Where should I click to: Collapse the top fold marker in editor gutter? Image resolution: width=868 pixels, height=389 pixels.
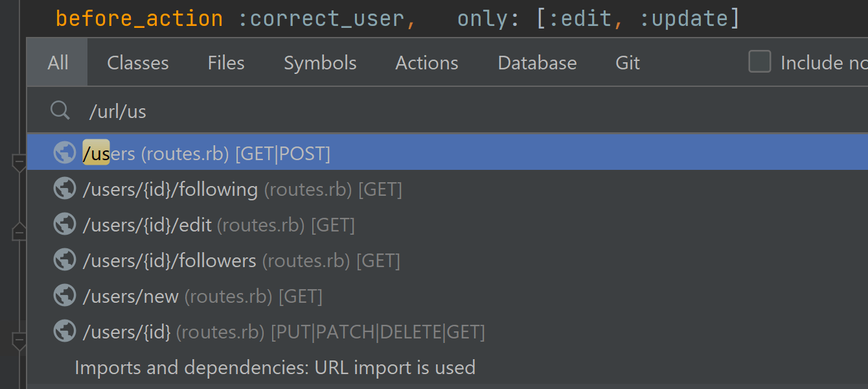pyautogui.click(x=19, y=163)
